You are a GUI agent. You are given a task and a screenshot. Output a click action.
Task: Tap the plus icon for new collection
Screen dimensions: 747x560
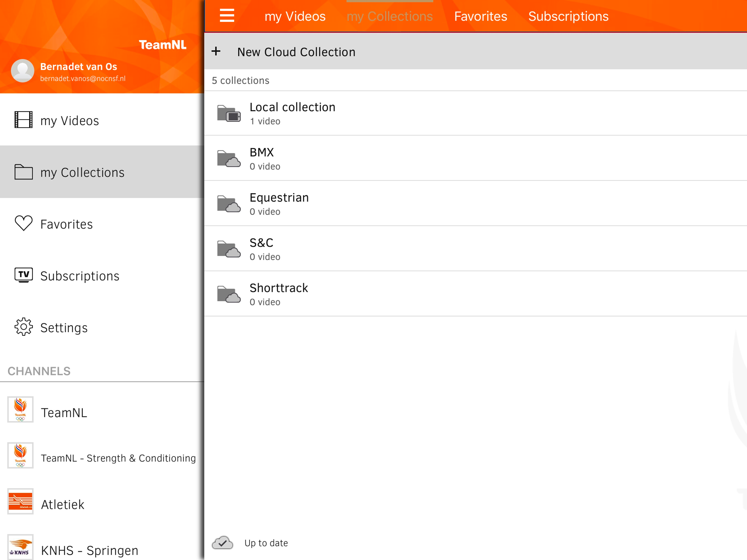[x=216, y=51]
